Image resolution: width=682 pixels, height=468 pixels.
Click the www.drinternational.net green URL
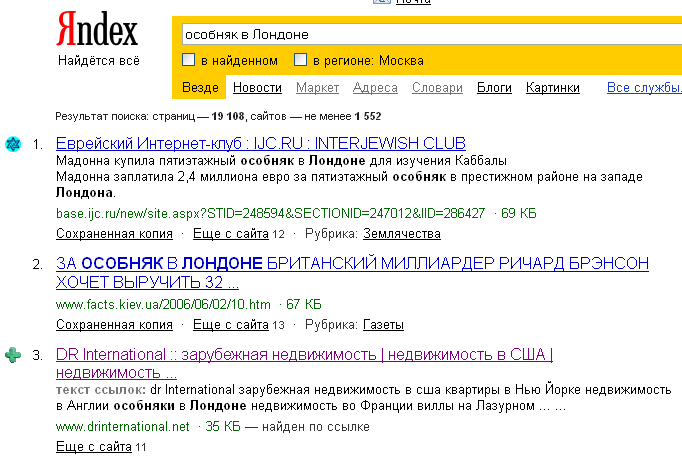[x=123, y=426]
